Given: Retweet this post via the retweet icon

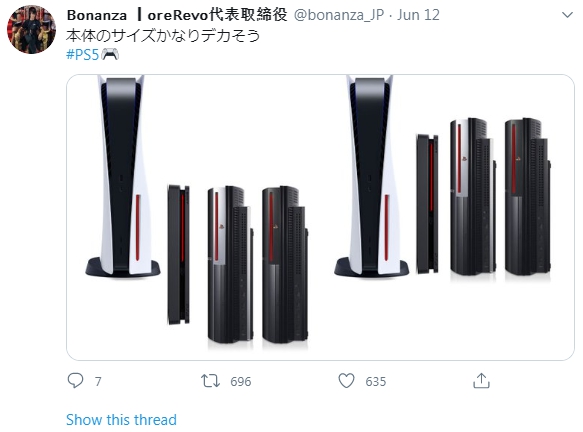Looking at the screenshot, I should click(x=210, y=381).
